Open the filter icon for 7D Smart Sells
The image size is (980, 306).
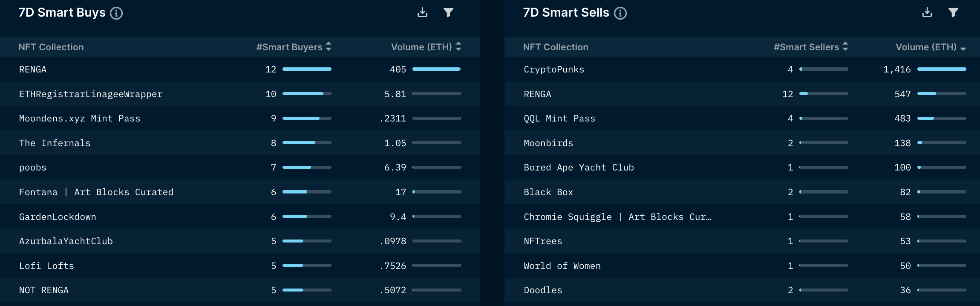tap(953, 13)
